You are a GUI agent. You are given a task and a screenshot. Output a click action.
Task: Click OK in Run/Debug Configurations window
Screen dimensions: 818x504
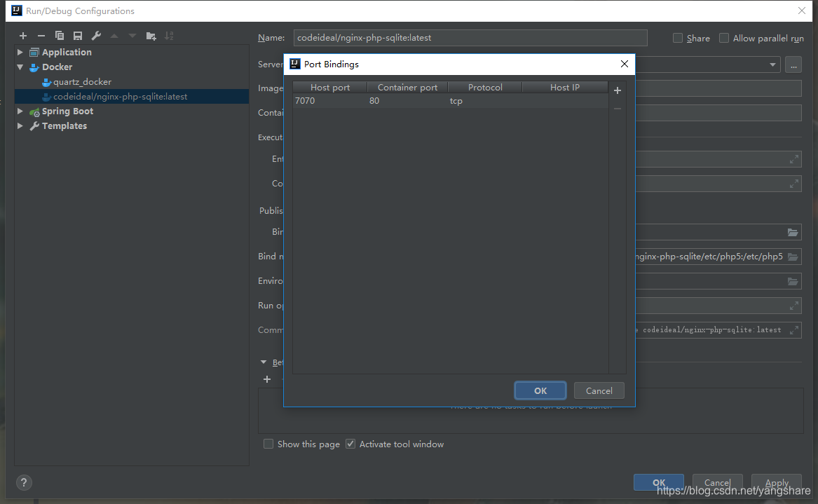coord(659,482)
